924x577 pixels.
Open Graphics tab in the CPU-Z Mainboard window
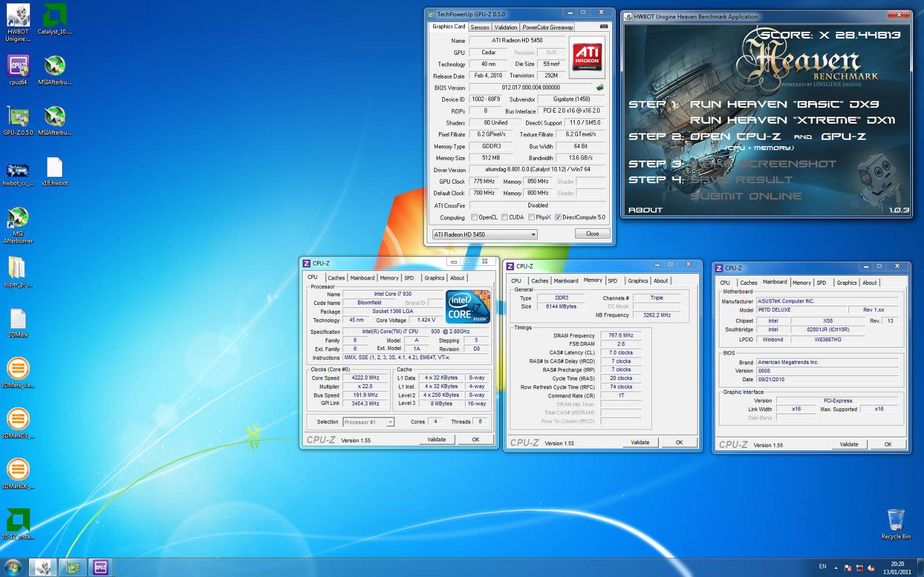coord(847,282)
